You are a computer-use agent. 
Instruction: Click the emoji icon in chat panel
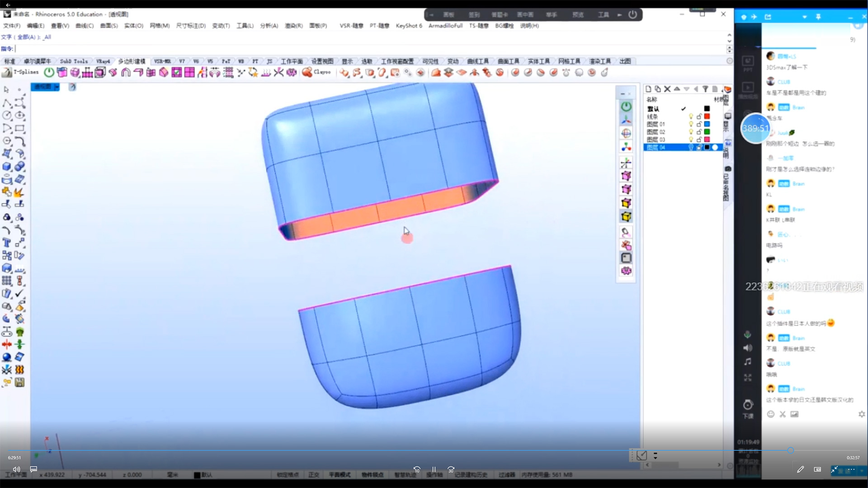(x=771, y=414)
